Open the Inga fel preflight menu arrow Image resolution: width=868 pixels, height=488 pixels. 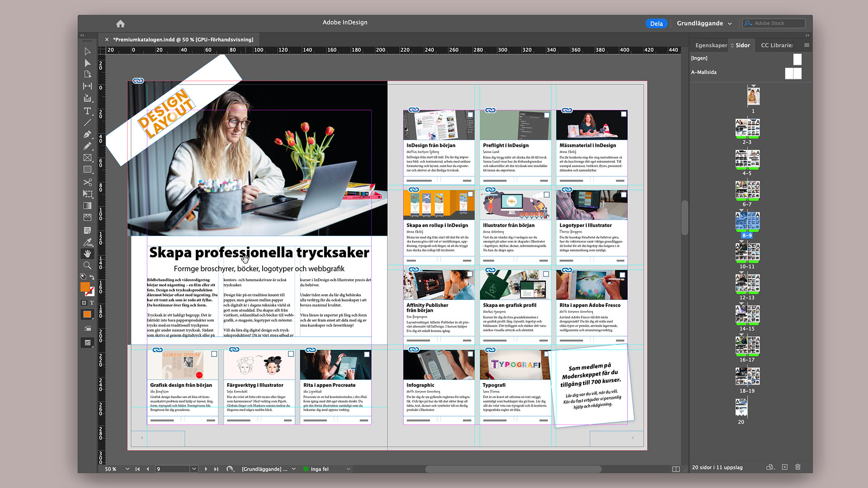tap(348, 469)
